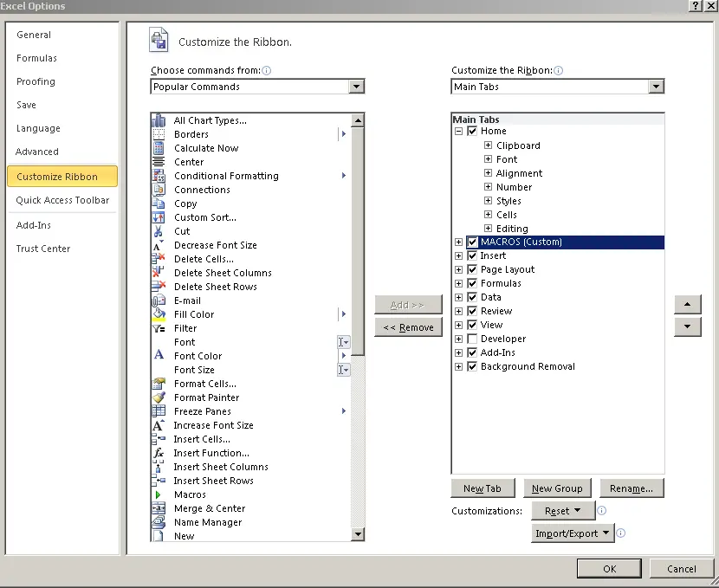Select the Calculate Now calculator icon
The height and width of the screenshot is (588, 719).
tap(159, 148)
